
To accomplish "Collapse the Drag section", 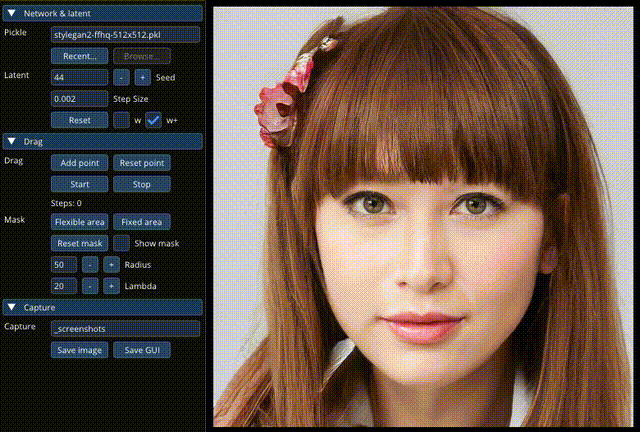I will (x=102, y=142).
